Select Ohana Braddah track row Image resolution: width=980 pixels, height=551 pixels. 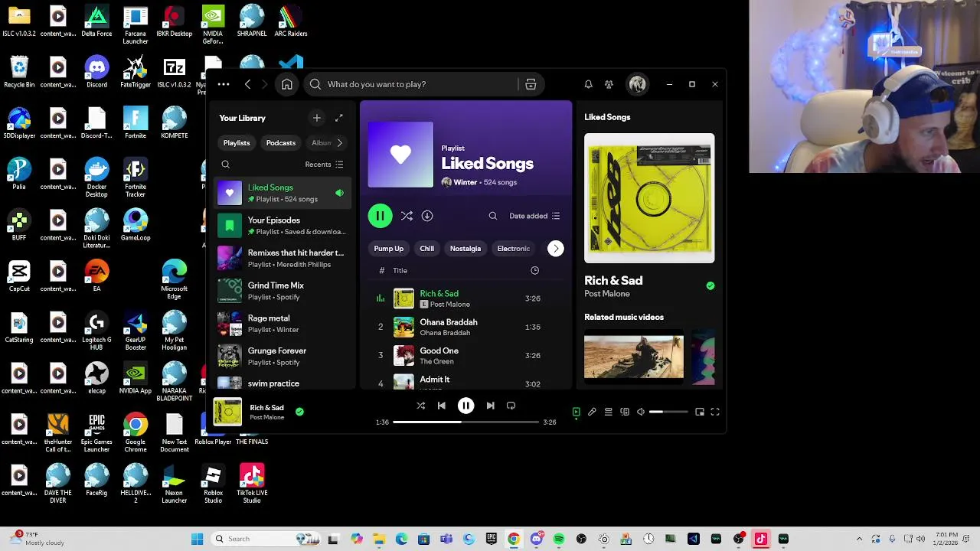pyautogui.click(x=465, y=327)
